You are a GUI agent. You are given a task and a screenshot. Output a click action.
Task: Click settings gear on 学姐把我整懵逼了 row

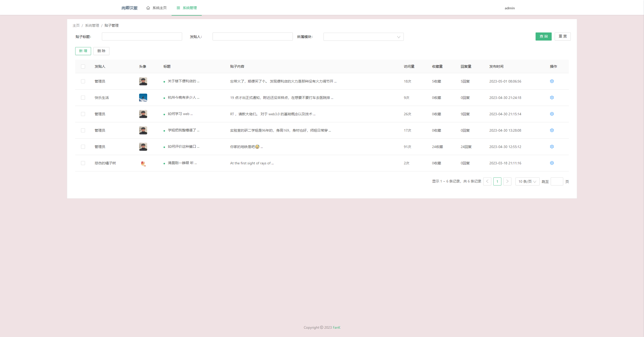coord(552,130)
